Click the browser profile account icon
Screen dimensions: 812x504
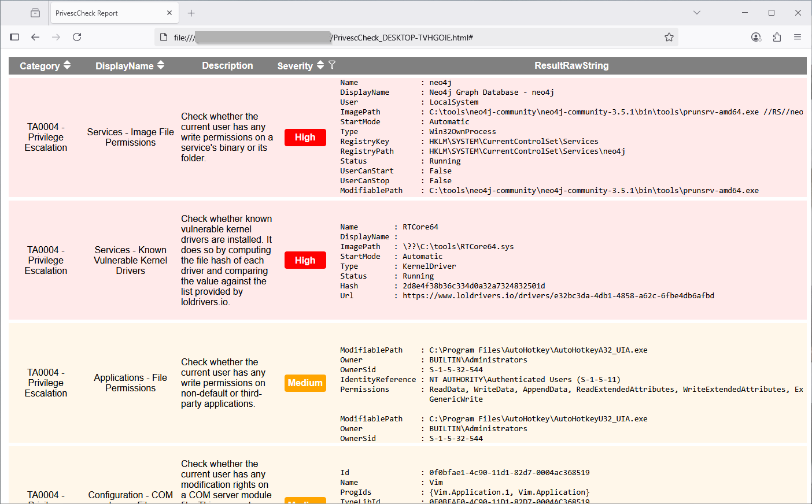pos(756,36)
